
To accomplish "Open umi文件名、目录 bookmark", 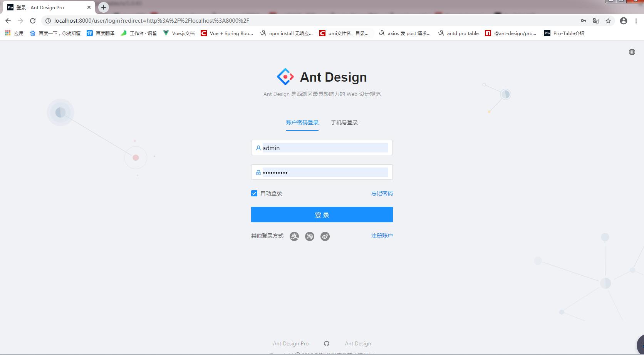I will click(x=344, y=33).
